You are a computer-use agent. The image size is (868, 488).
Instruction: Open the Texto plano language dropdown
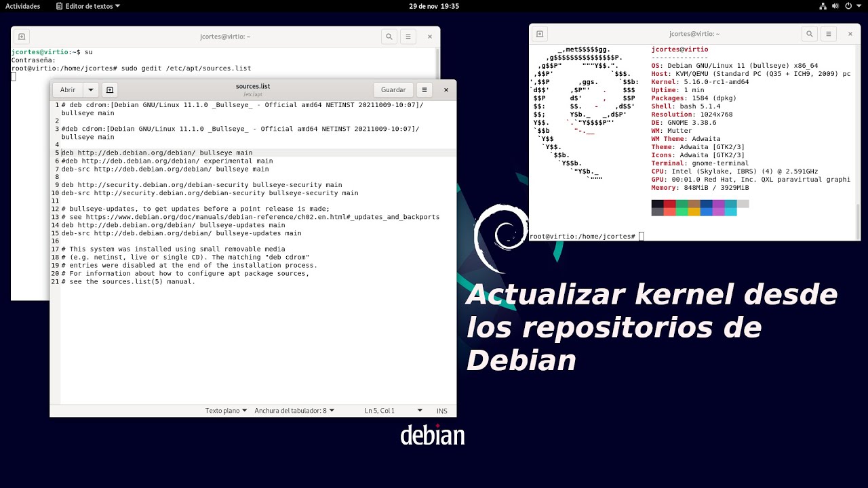click(226, 411)
